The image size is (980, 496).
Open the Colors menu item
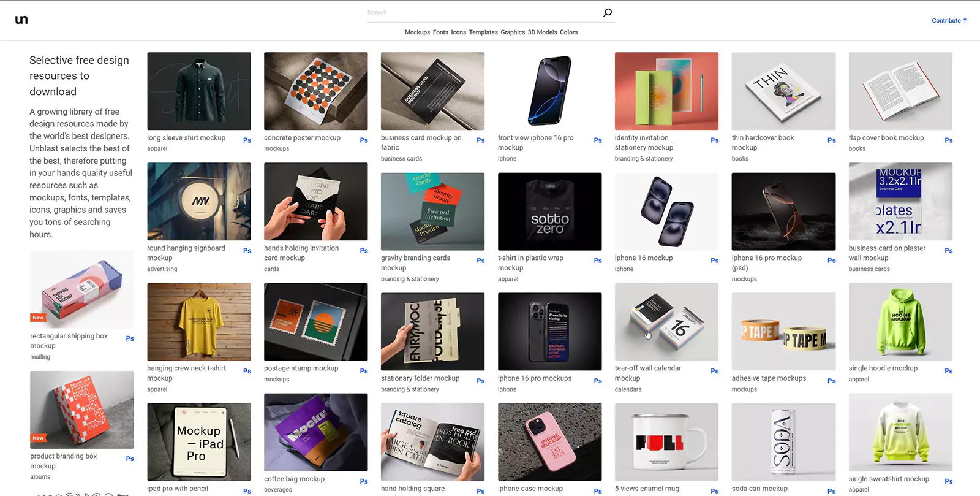568,32
